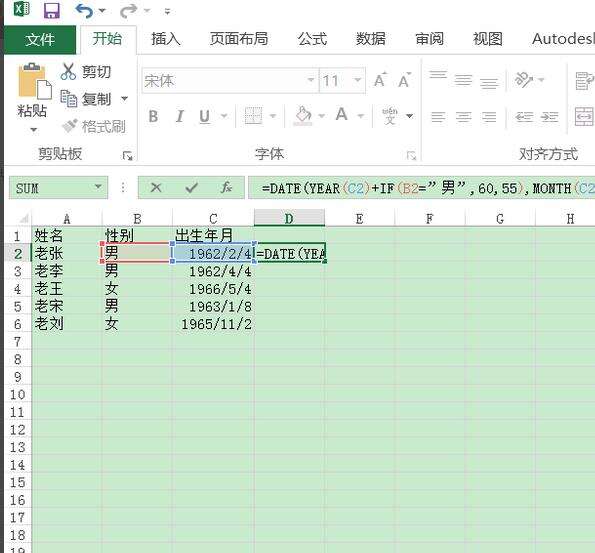Open the fill color bucket dropdown arrow
The image size is (595, 553).
point(322,116)
